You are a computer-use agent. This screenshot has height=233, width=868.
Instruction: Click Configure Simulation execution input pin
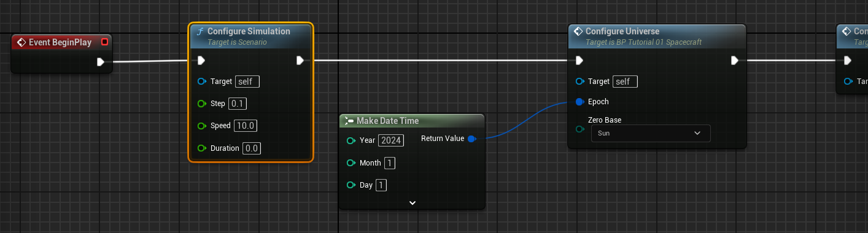201,60
